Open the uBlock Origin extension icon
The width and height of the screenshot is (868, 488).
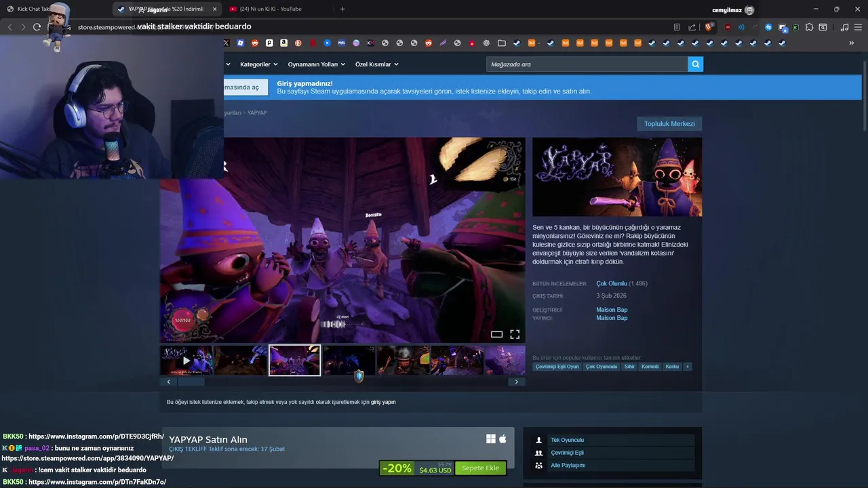728,27
